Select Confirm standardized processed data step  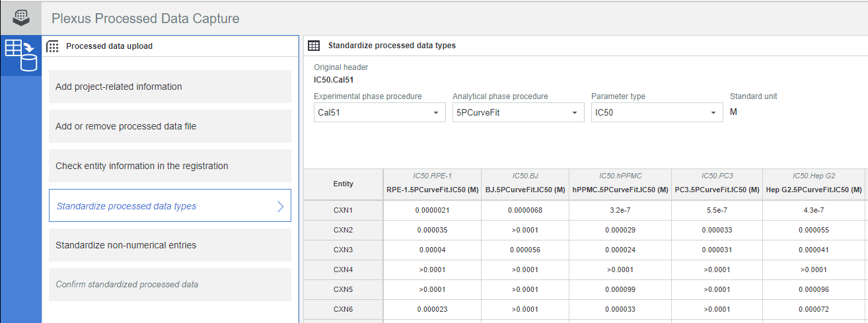point(170,285)
